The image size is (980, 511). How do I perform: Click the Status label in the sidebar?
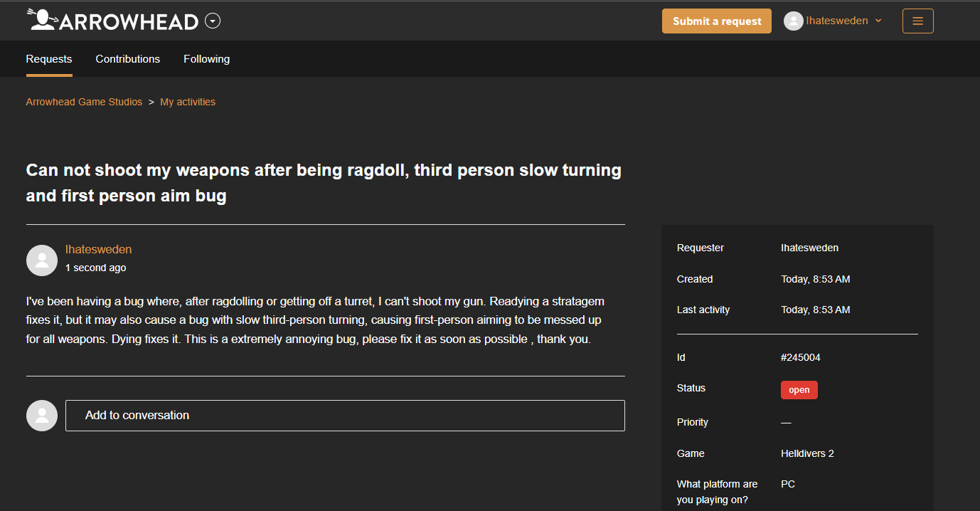point(691,388)
